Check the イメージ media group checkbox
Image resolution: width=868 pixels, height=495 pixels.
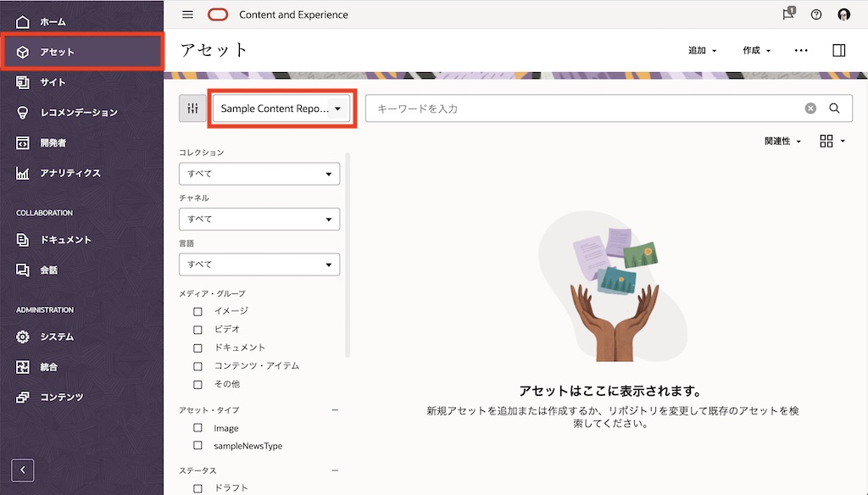click(x=198, y=311)
